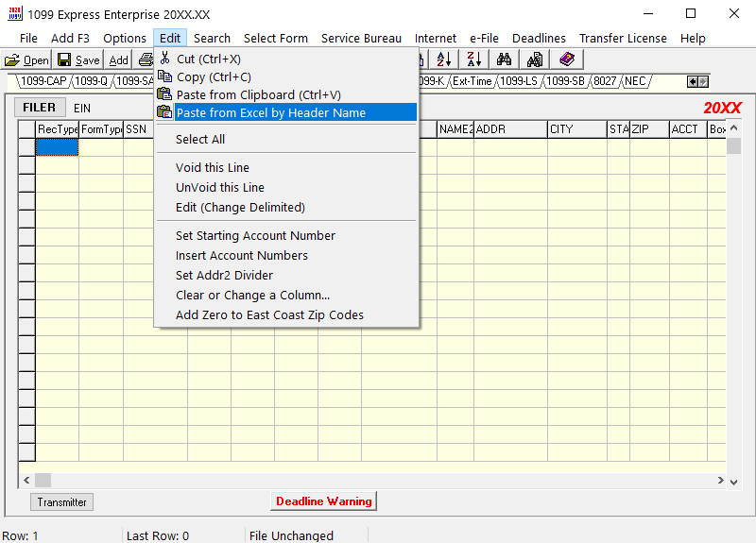Click the Open toolbar button
This screenshot has height=543, width=756.
[27, 59]
